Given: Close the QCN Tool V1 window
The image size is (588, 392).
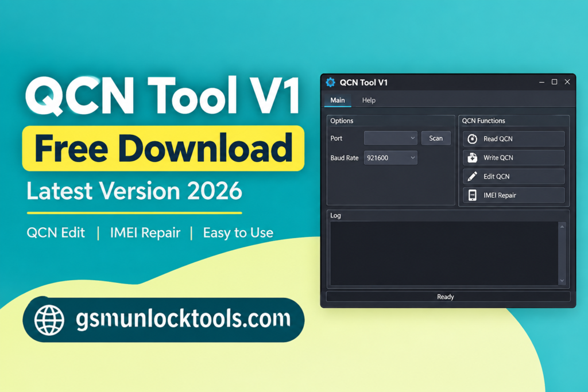Looking at the screenshot, I should pyautogui.click(x=567, y=82).
